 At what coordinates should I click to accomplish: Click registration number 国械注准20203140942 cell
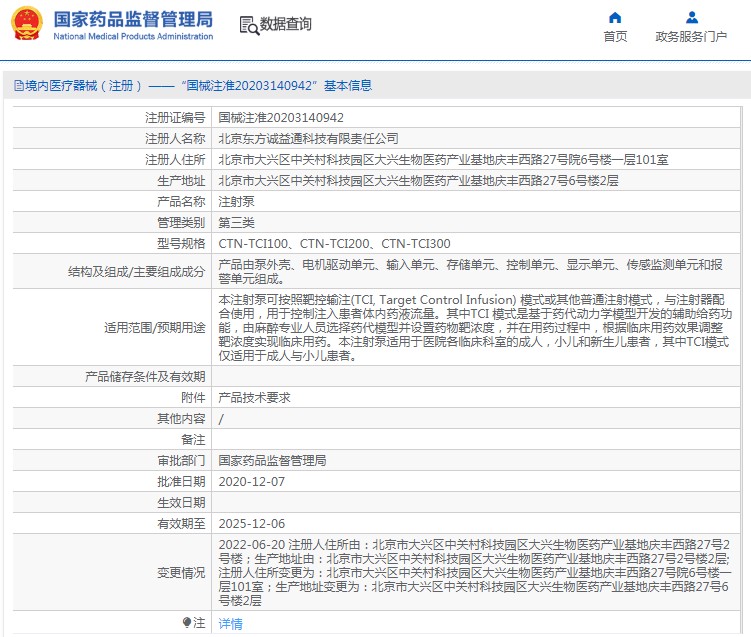click(x=281, y=117)
